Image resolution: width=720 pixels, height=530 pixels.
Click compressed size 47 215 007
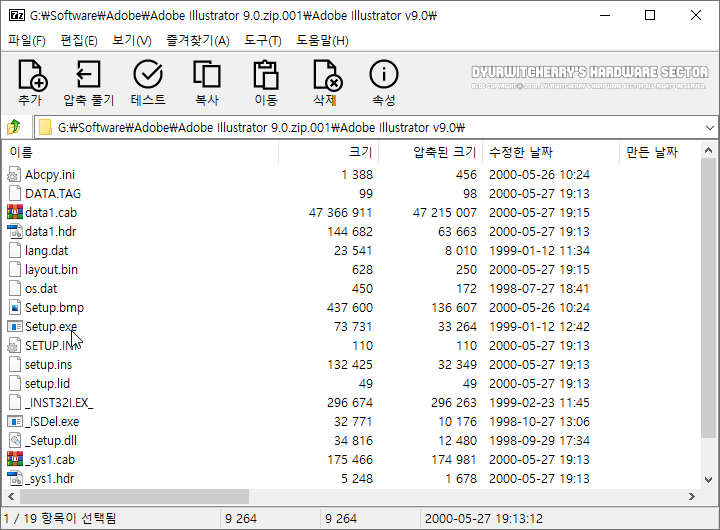[444, 212]
